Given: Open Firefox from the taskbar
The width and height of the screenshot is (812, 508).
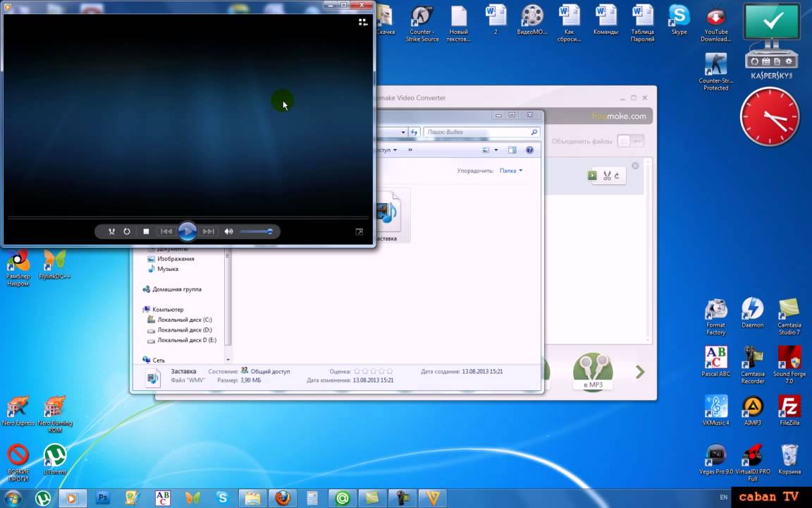Looking at the screenshot, I should pos(282,498).
